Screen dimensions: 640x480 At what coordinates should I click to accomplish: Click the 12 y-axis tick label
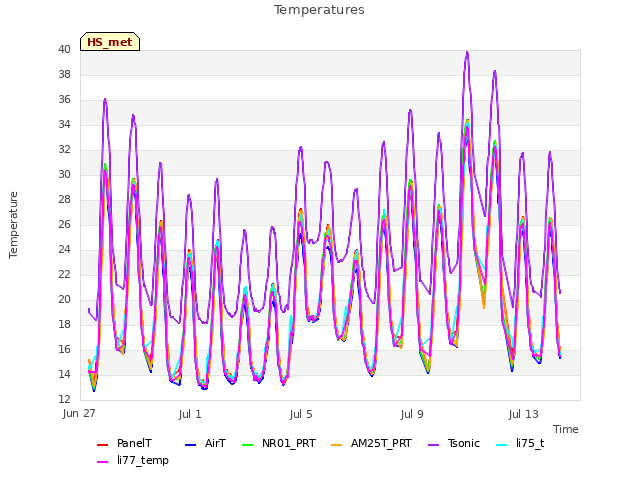[64, 399]
